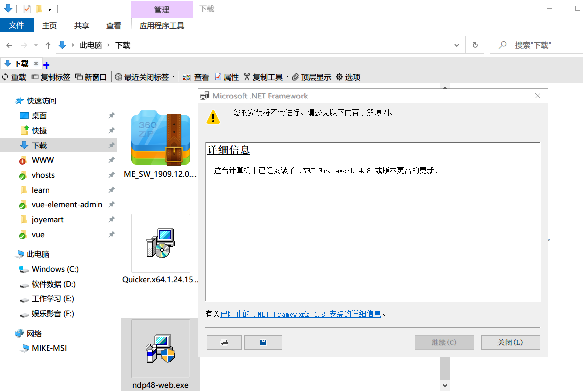This screenshot has height=392, width=583.
Task: Add a new tab with plus icon
Action: coord(47,65)
